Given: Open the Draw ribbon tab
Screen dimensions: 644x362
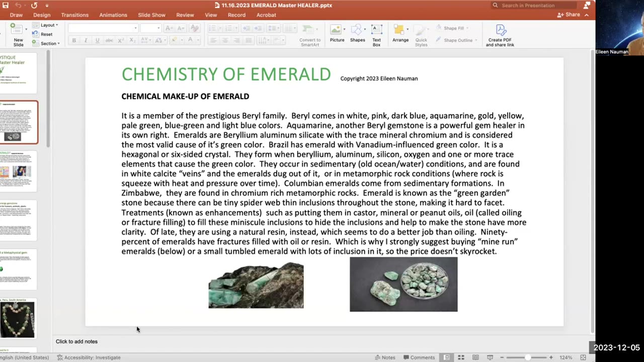Looking at the screenshot, I should (16, 15).
